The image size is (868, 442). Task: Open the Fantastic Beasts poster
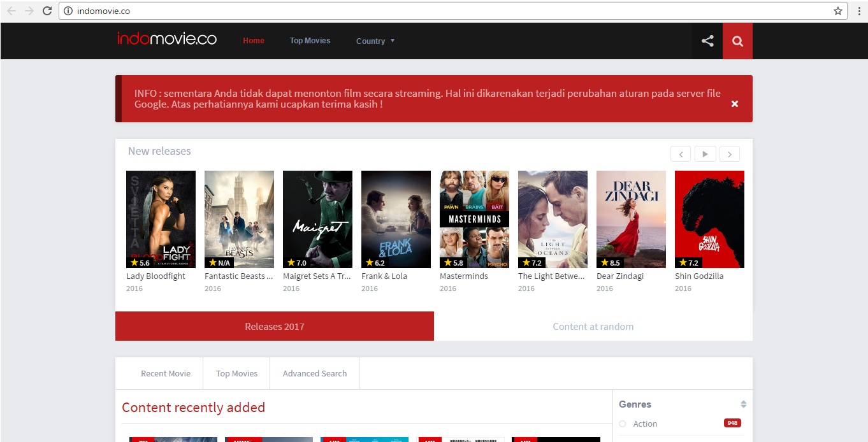239,219
